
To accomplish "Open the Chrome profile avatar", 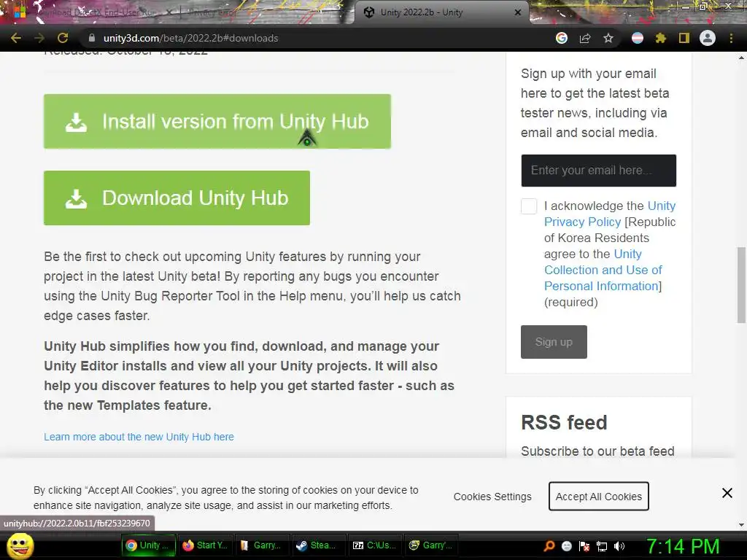I will (708, 38).
